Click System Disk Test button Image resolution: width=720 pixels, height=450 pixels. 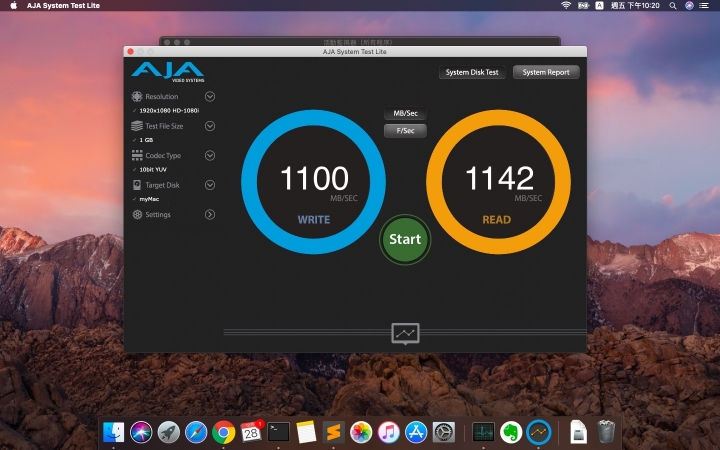pos(472,72)
